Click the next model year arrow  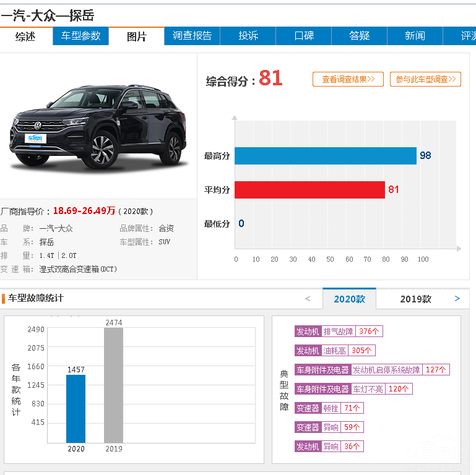coord(457,299)
